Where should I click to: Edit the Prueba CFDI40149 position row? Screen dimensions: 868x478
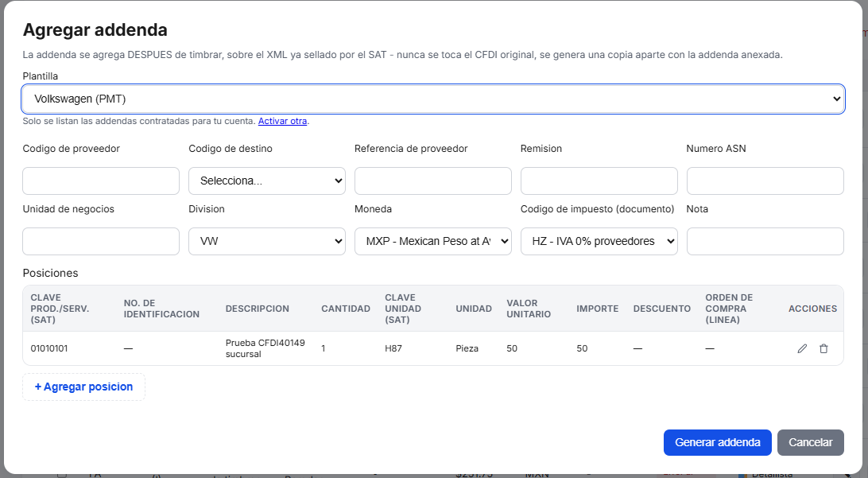[801, 348]
